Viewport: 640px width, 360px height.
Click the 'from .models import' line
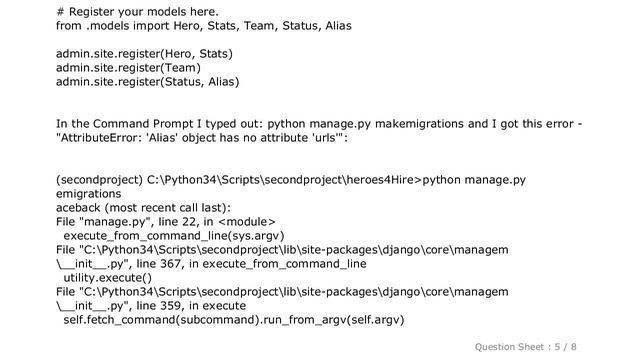point(204,26)
